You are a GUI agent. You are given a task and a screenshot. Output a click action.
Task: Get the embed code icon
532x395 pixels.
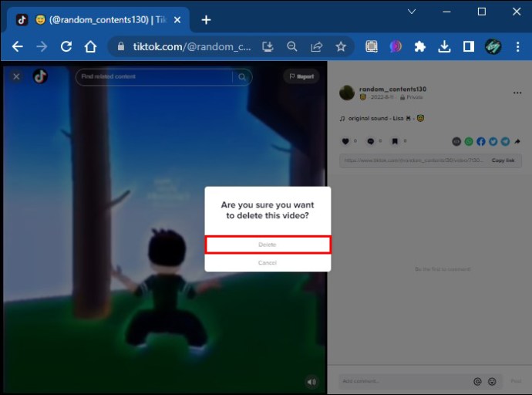click(x=456, y=141)
